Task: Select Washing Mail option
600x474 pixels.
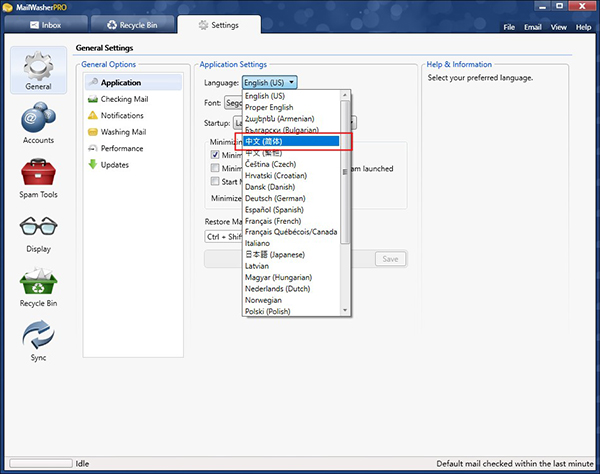Action: click(x=123, y=132)
